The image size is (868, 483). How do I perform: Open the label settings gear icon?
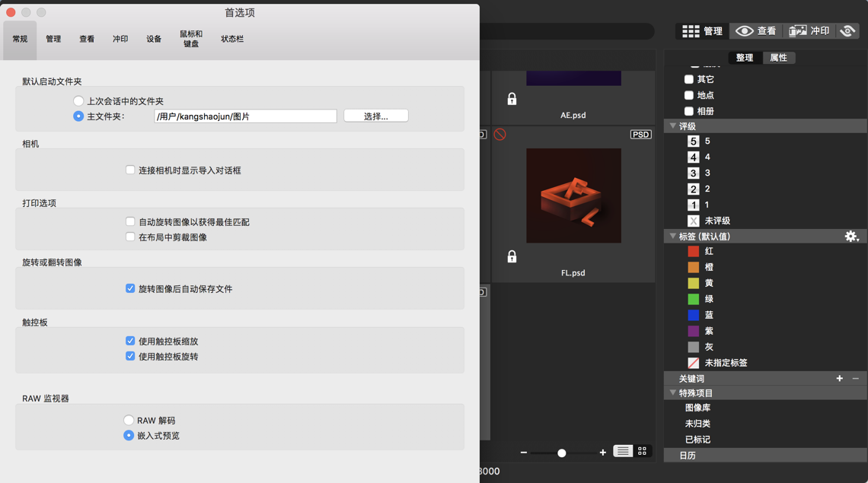click(x=851, y=237)
